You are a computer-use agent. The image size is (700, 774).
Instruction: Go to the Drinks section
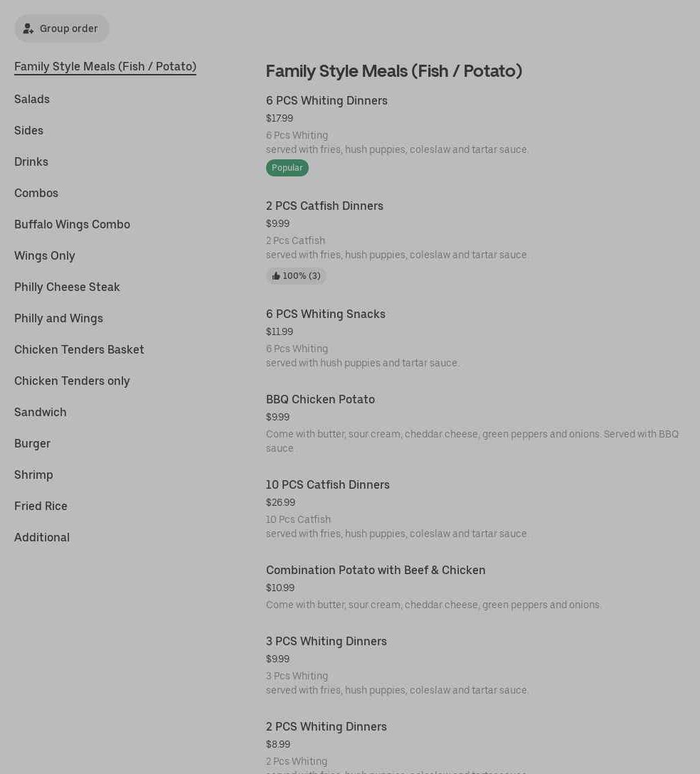[31, 161]
